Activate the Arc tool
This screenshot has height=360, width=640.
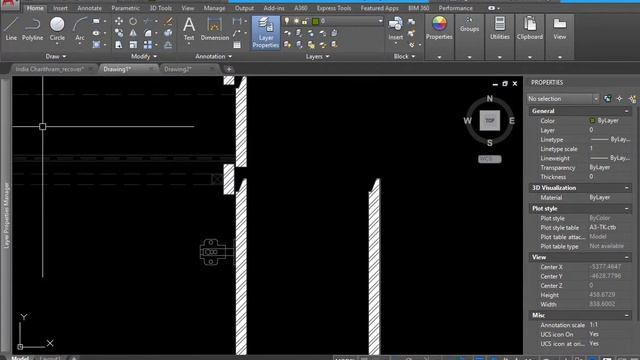click(x=80, y=29)
